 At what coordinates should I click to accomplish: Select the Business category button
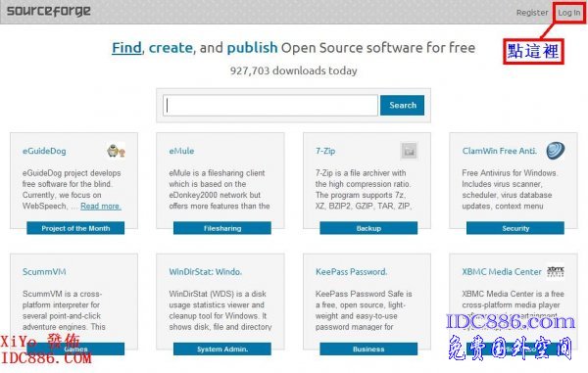(368, 350)
